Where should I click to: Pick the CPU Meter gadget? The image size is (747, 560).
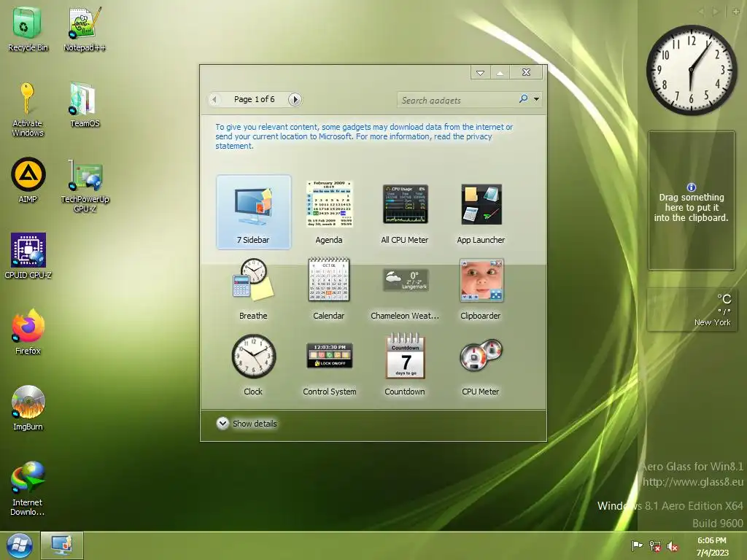pyautogui.click(x=481, y=367)
